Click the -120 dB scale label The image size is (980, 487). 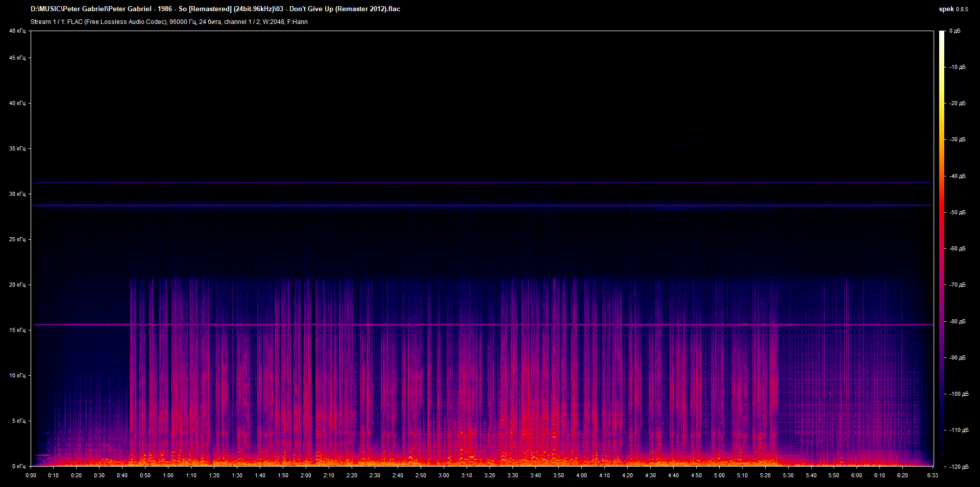click(x=958, y=467)
